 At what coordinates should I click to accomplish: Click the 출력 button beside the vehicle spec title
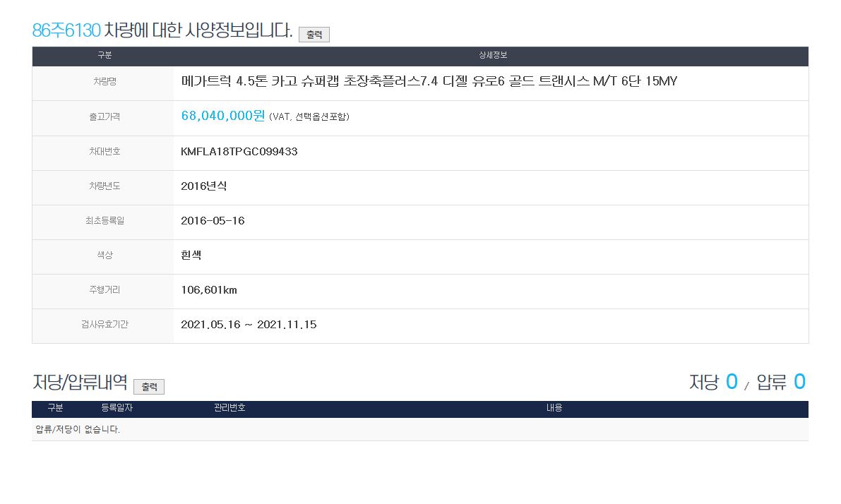click(314, 34)
